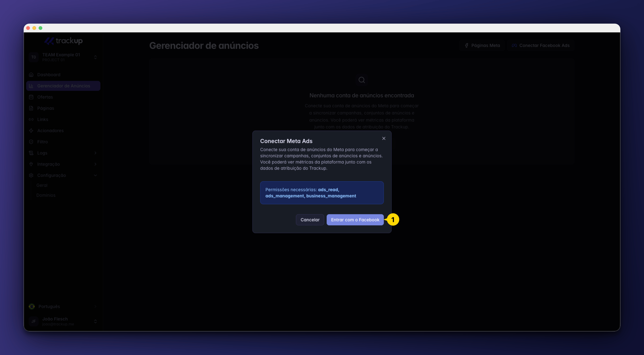This screenshot has width=644, height=355.
Task: Click the Conectar Meta Ads dialog title
Action: click(286, 141)
